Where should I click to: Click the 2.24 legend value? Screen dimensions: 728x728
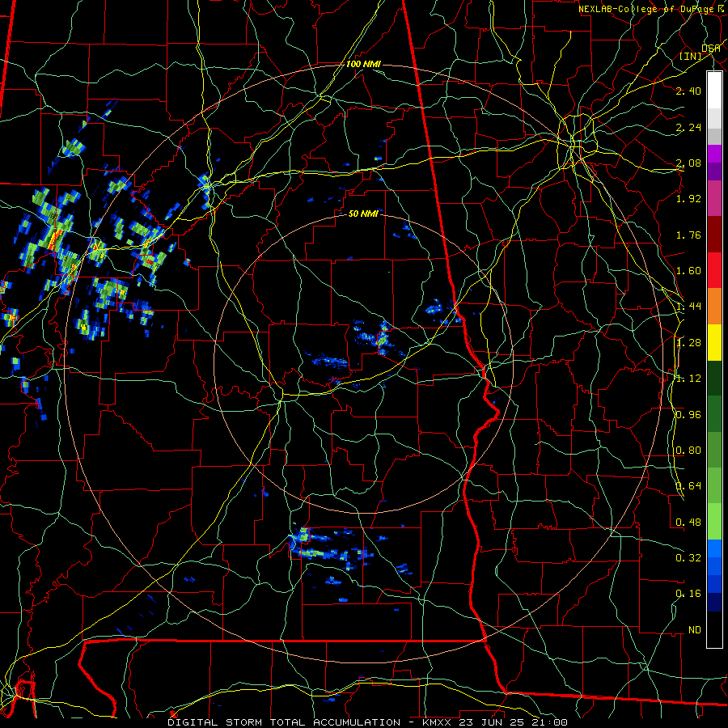[688, 127]
